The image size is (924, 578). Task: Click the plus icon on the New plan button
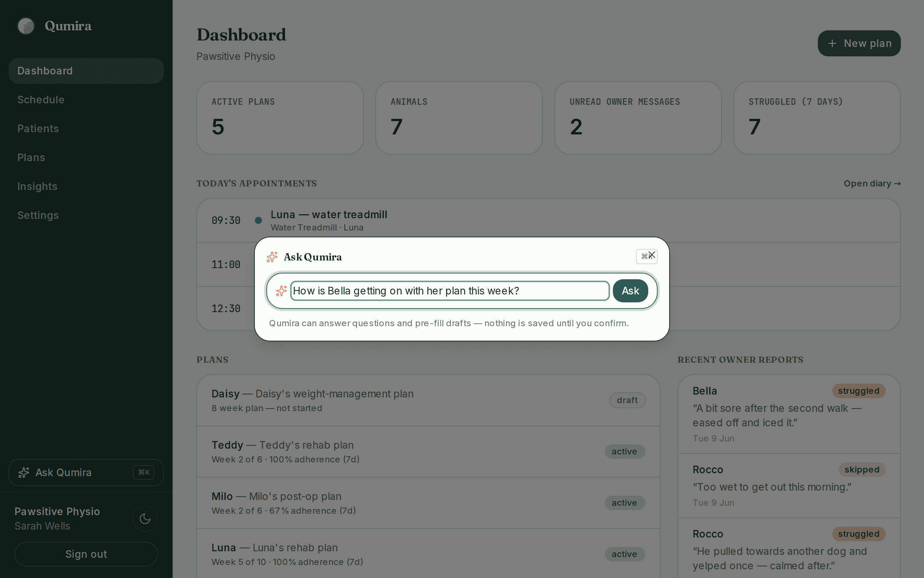[832, 44]
